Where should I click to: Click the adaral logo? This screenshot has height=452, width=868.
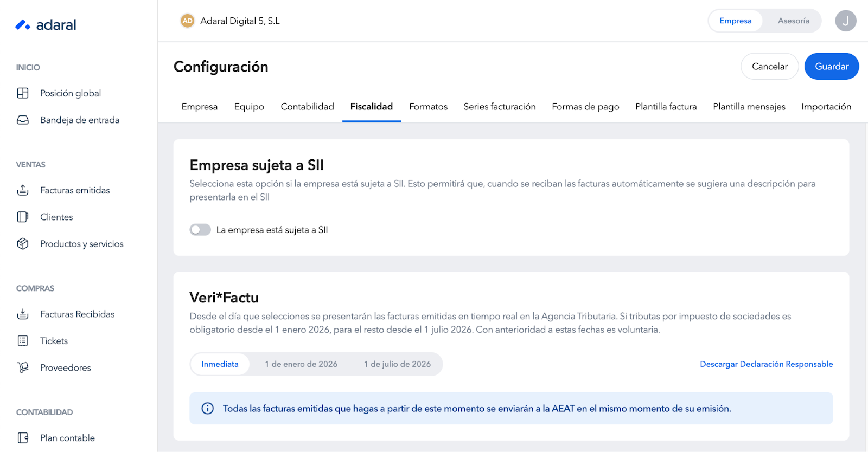(46, 25)
